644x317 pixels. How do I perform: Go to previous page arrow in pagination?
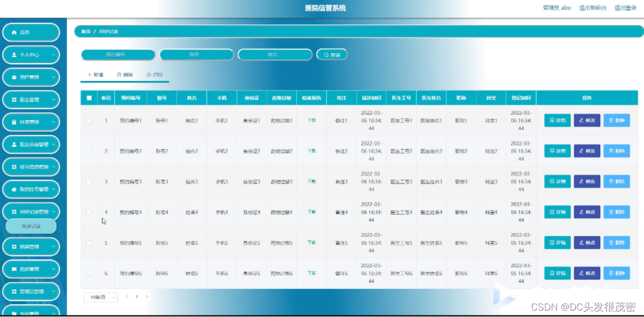pyautogui.click(x=127, y=297)
